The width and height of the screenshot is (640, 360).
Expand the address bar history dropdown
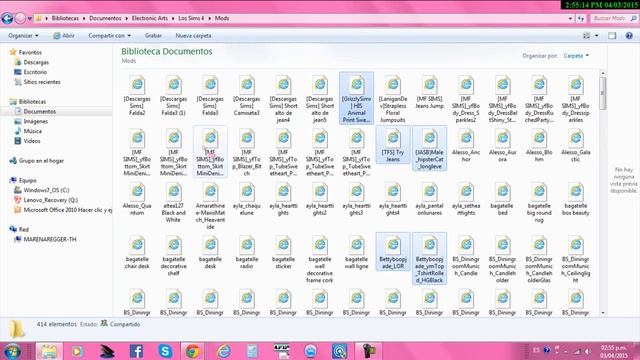point(570,18)
